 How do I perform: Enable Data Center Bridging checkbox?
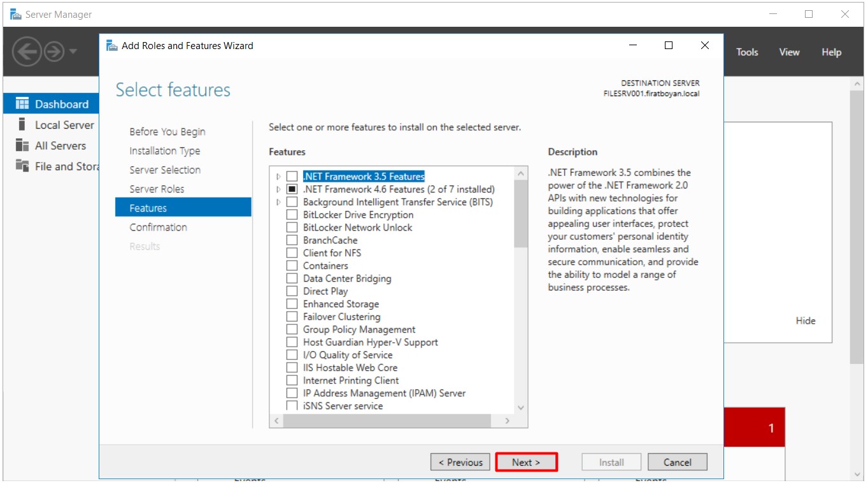click(292, 278)
